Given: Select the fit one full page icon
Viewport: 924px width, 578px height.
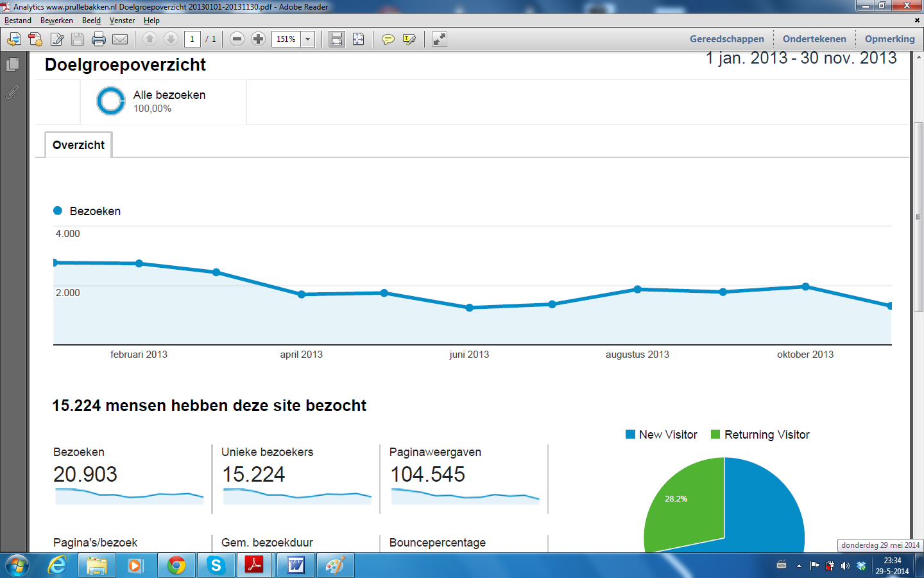Looking at the screenshot, I should [359, 39].
